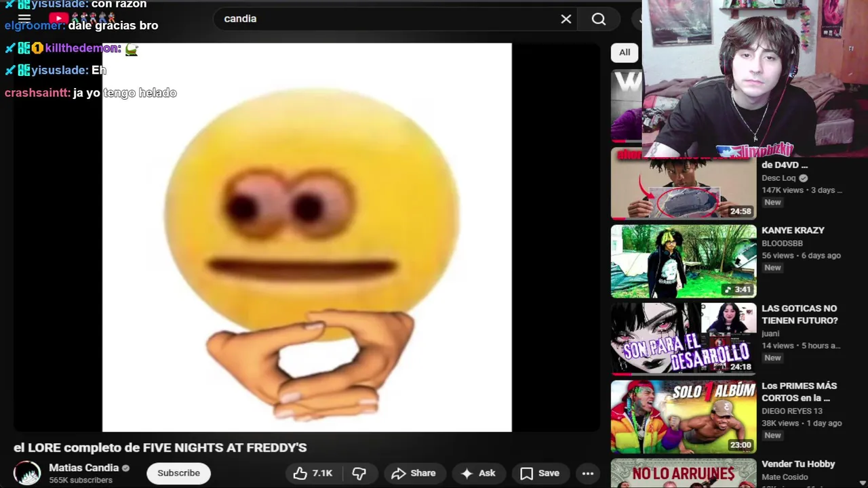The height and width of the screenshot is (488, 868).
Task: Click the killthedemon chat username
Action: (x=83, y=48)
